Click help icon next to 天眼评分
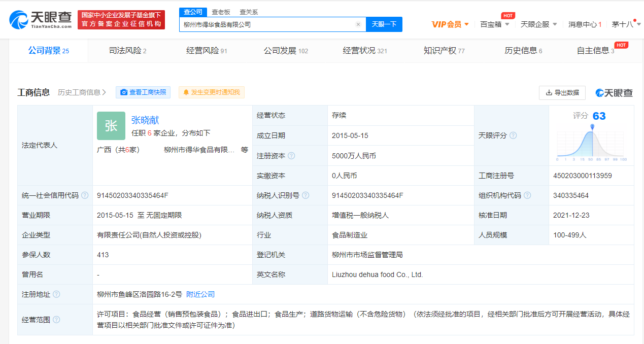Screen dimensions: 644x344 pos(513,135)
